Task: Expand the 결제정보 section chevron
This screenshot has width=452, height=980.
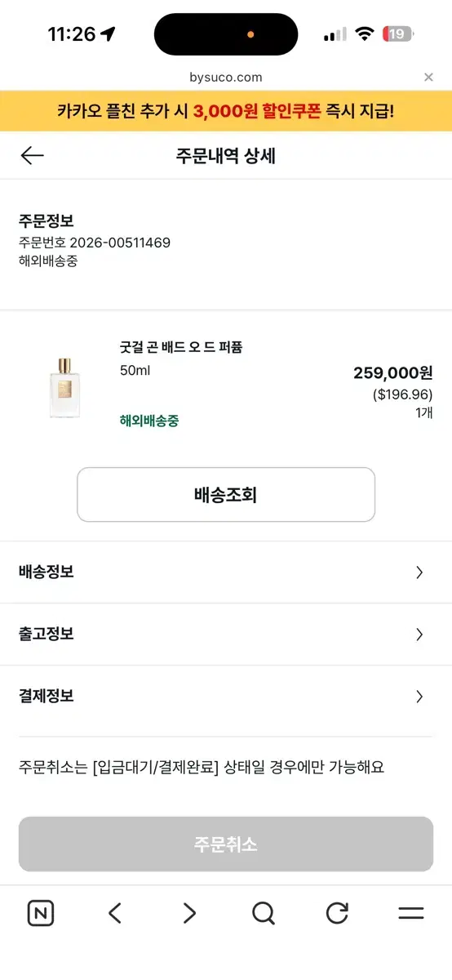Action: click(419, 697)
